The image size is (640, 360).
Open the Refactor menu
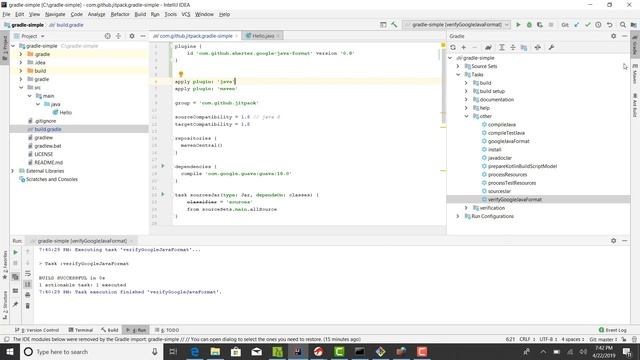click(120, 14)
